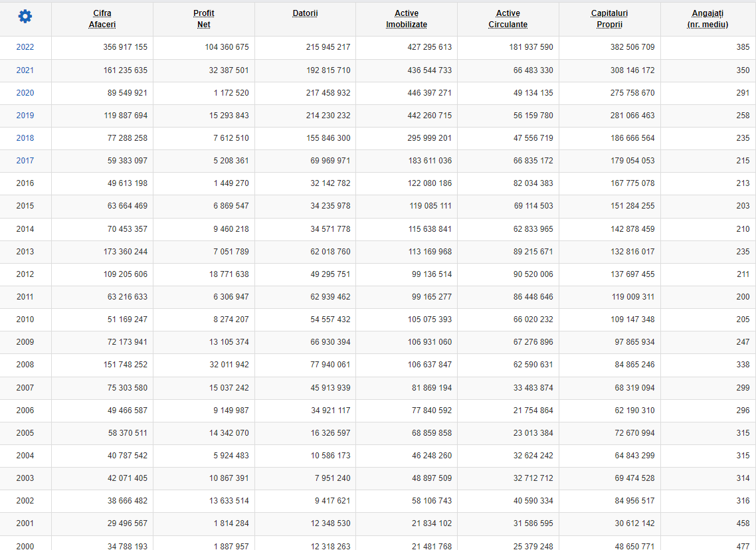The width and height of the screenshot is (756, 550).
Task: Select debts value 155 846 300
Action: point(328,138)
